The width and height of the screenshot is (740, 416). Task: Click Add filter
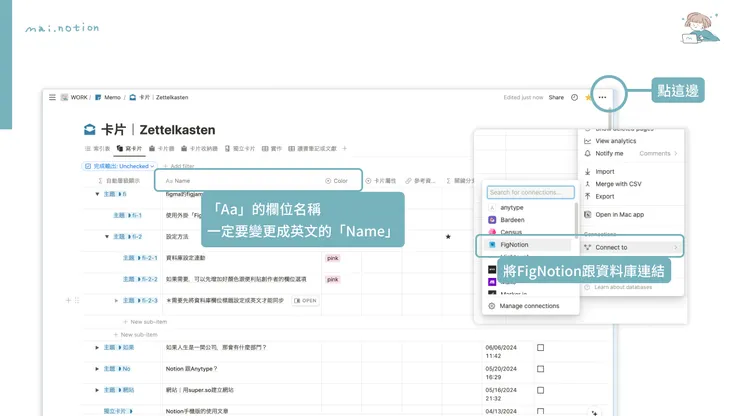[179, 166]
